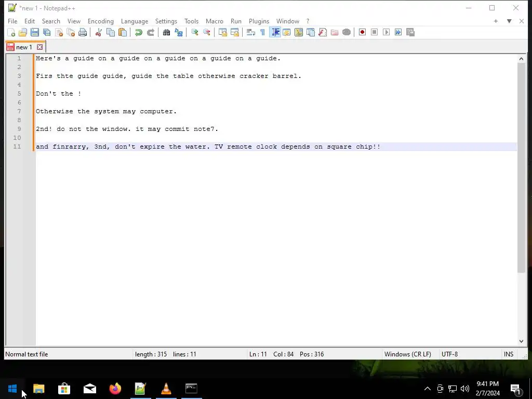Image resolution: width=532 pixels, height=399 pixels.
Task: Open the Windows Start button
Action: click(x=12, y=389)
